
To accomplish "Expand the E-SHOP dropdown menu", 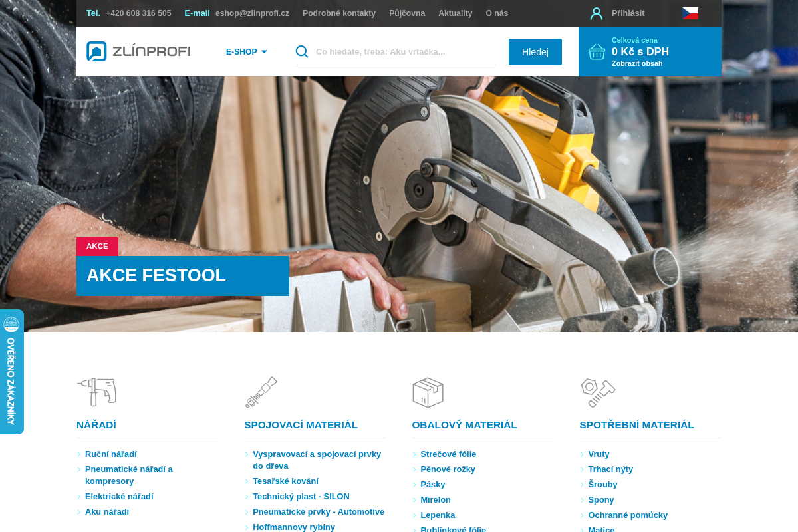I will (247, 52).
